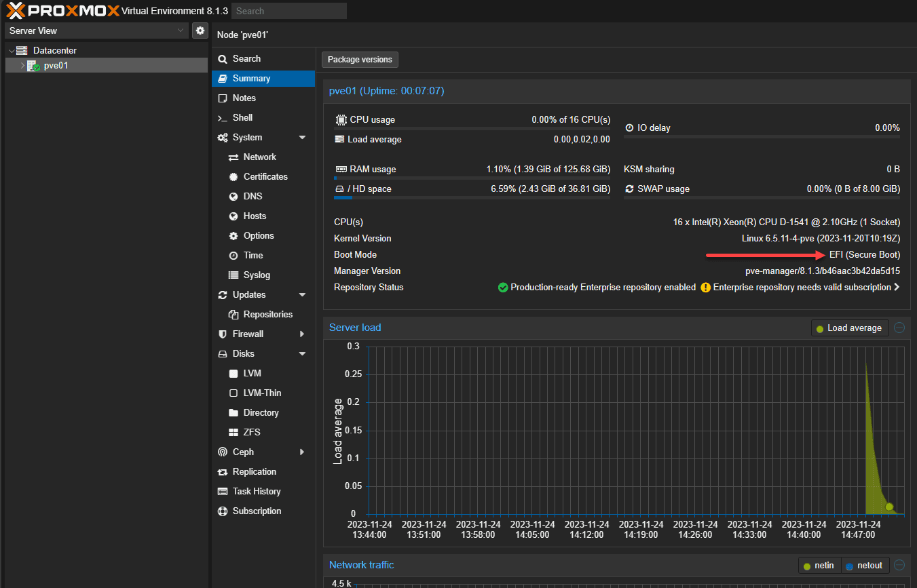Toggle the netin series legend
917x588 pixels.
pos(820,566)
